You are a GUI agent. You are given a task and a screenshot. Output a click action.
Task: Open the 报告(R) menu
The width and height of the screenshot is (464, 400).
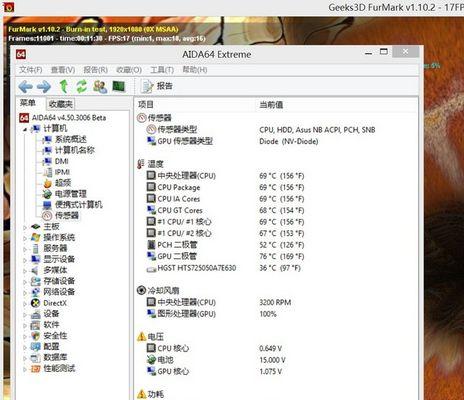95,70
